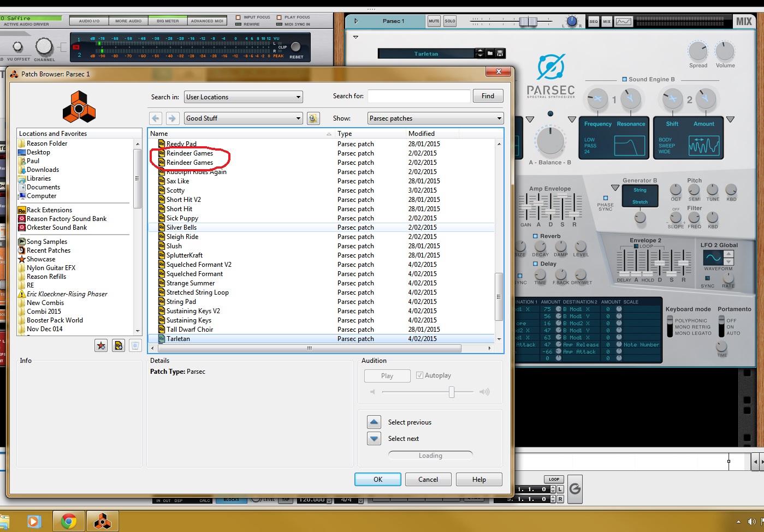Open media player from taskbar
This screenshot has width=764, height=532.
(34, 522)
